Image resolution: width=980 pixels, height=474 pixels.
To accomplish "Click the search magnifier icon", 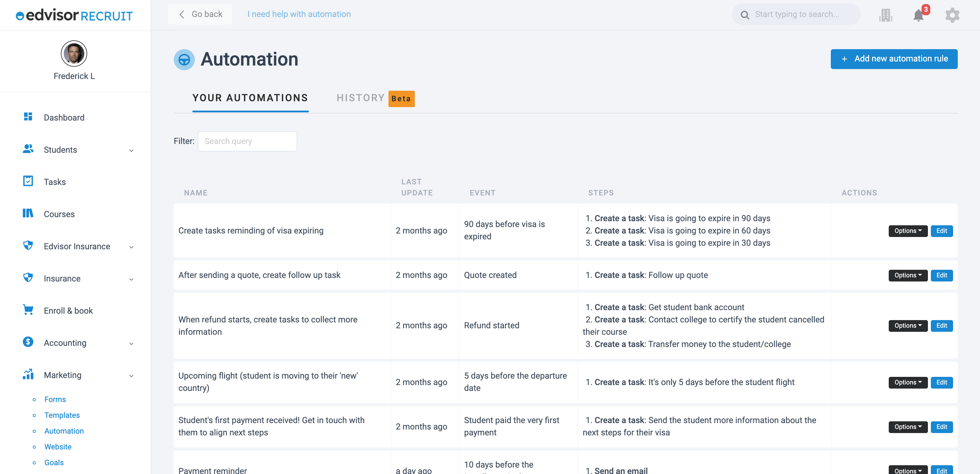I will pos(745,15).
